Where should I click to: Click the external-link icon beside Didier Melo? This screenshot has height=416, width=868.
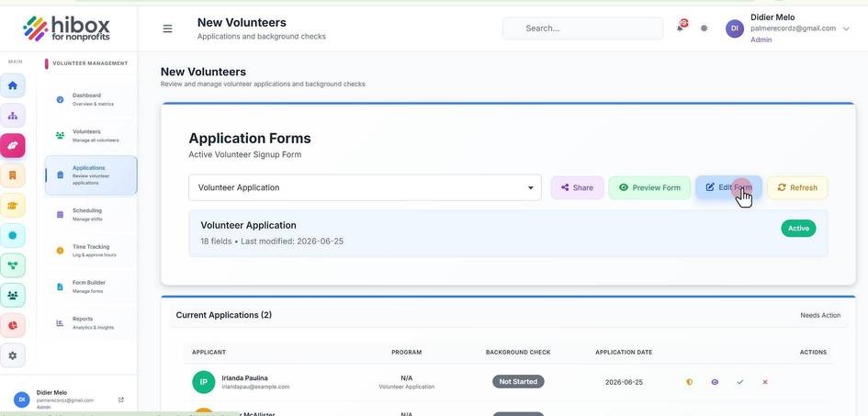point(121,399)
